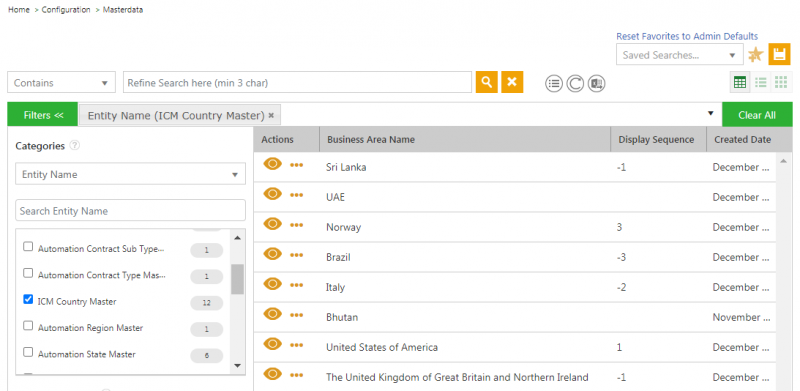This screenshot has width=800, height=391.
Task: Click the Categories help question mark icon
Action: point(75,145)
